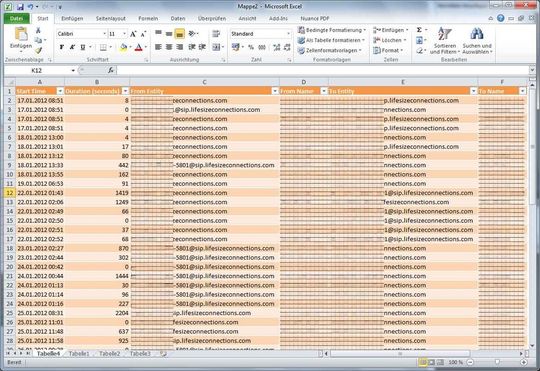Toggle left text alignment
Image resolution: width=540 pixels, height=371 pixels.
(158, 47)
